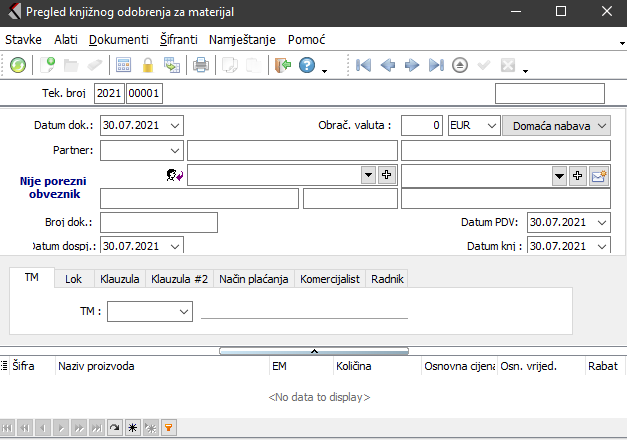This screenshot has width=627, height=440.
Task: Click the blue help question mark icon
Action: pos(306,65)
